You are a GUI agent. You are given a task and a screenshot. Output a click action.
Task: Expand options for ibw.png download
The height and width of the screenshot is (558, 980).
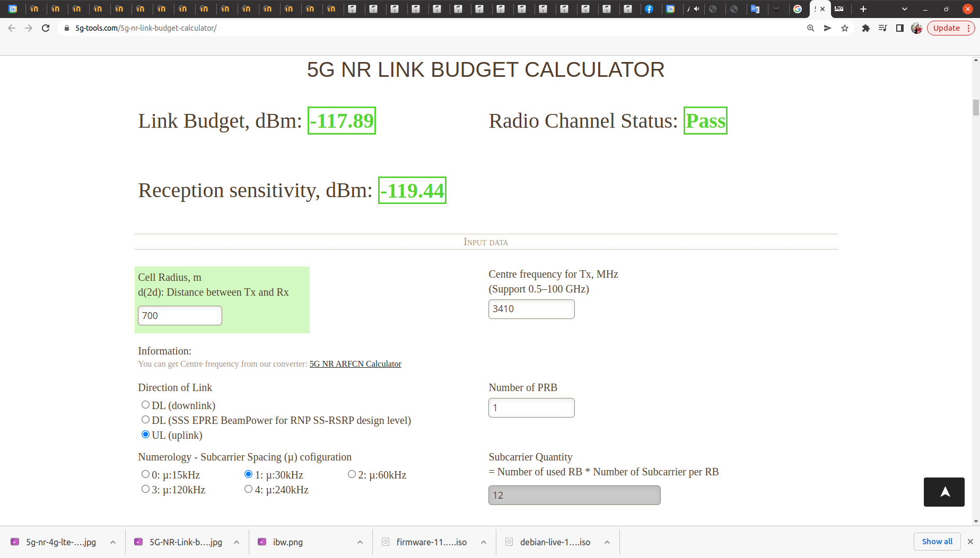tap(360, 542)
